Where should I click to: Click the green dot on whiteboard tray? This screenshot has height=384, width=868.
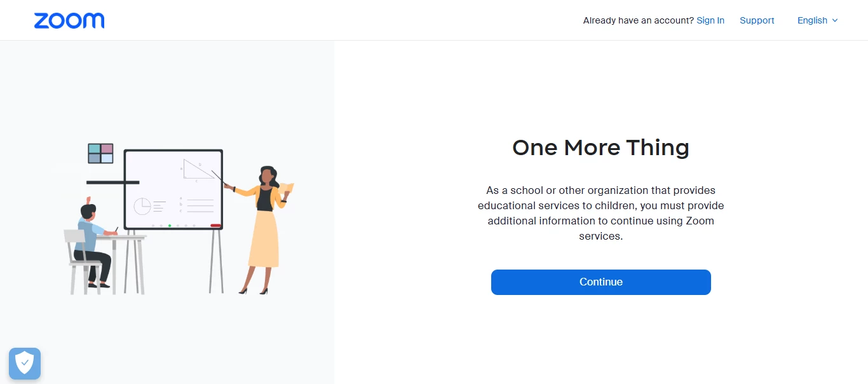170,226
